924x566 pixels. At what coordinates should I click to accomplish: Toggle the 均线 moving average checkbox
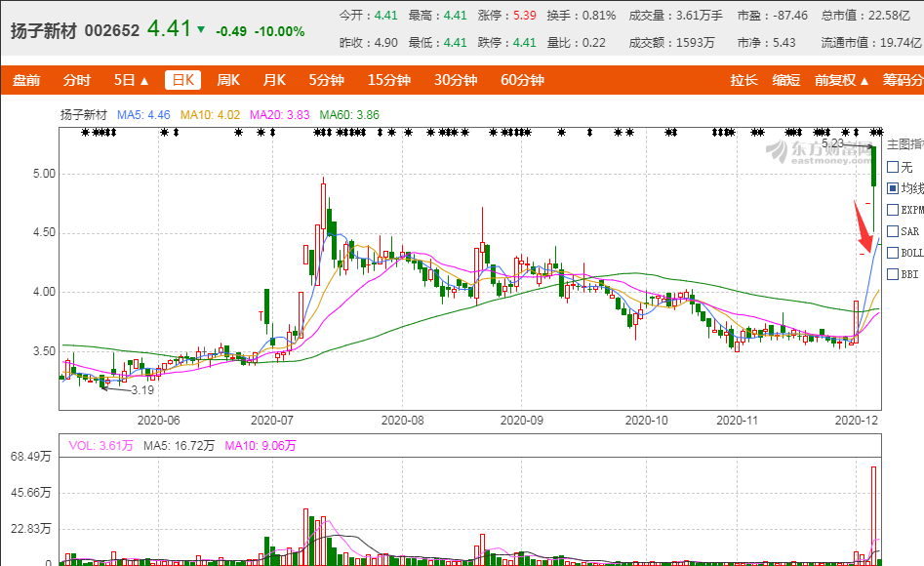pos(893,188)
